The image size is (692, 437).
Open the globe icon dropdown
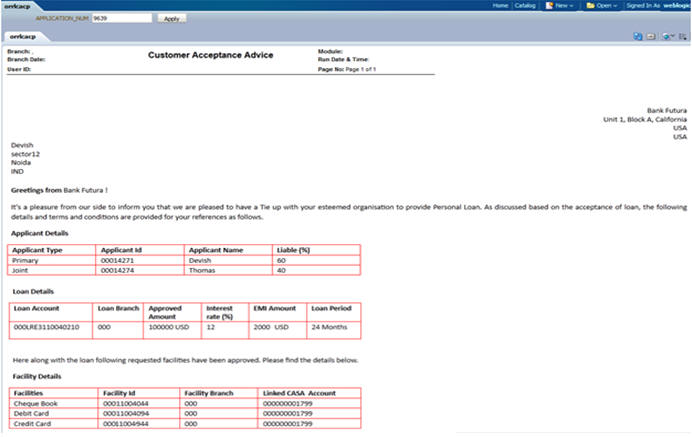[668, 37]
